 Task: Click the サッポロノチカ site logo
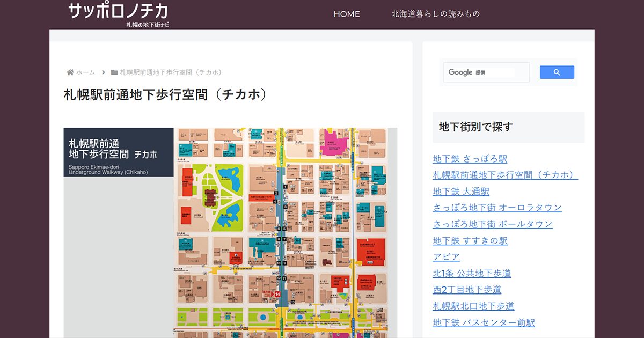click(x=119, y=13)
